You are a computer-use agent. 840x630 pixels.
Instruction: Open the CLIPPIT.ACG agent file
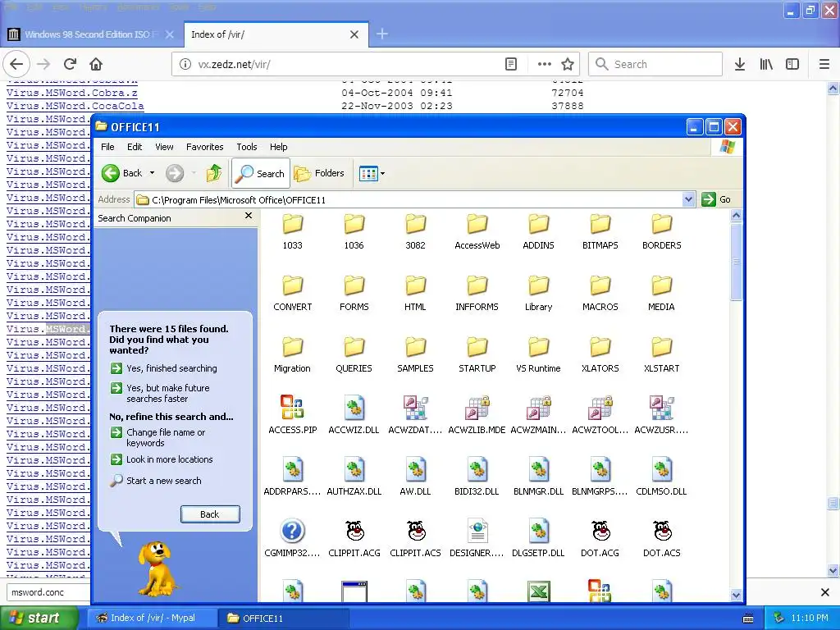[x=354, y=531]
